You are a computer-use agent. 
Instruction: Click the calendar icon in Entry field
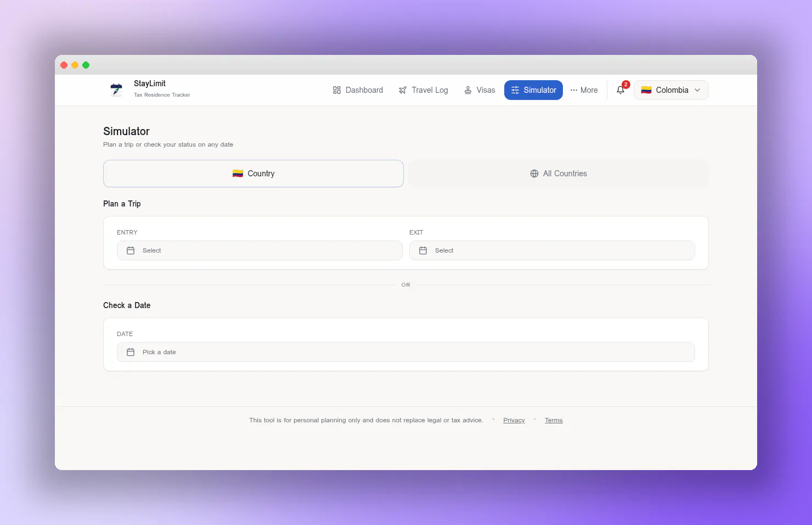131,250
